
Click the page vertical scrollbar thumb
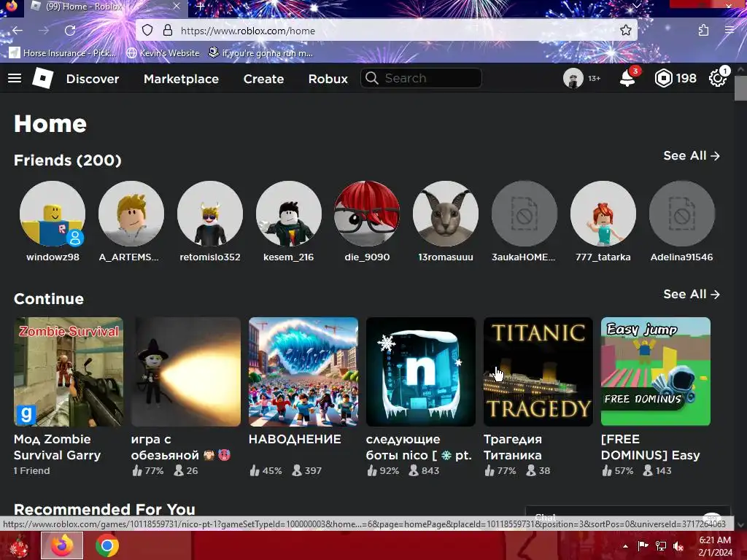click(740, 88)
